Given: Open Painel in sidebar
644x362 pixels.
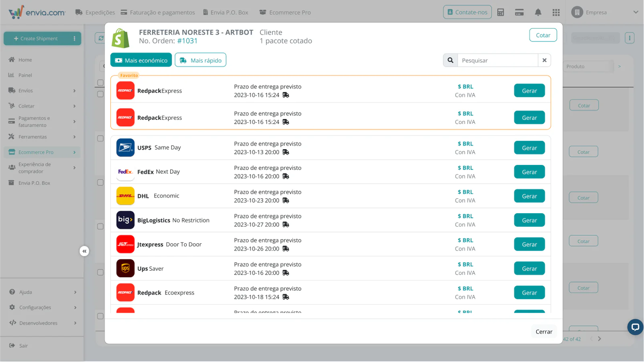Looking at the screenshot, I should [25, 75].
